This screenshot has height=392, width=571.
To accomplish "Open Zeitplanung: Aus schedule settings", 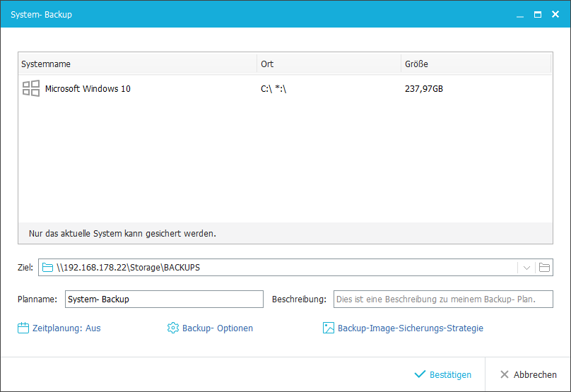I will coord(66,328).
